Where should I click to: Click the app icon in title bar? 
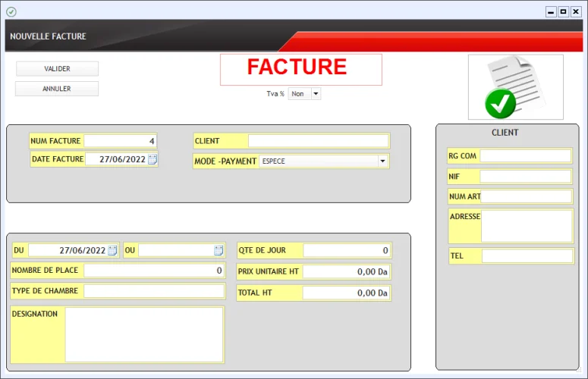(x=11, y=11)
